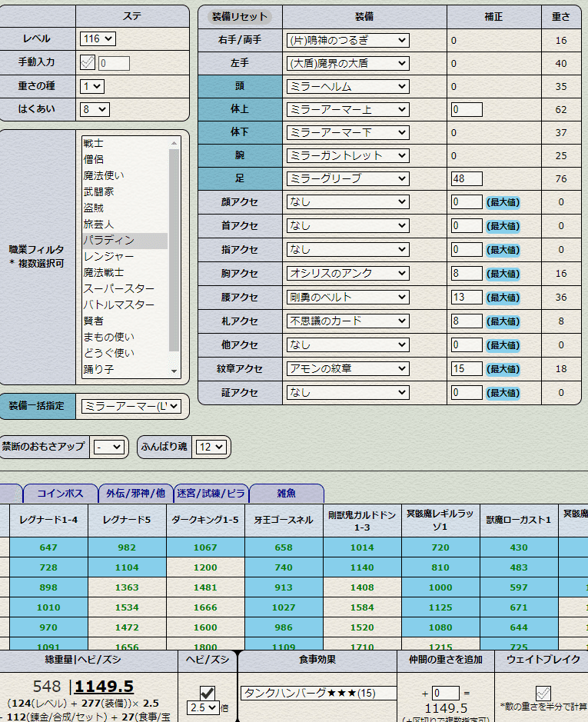588x722 pixels.
Task: Select 魔法使い in job filter
Action: click(x=125, y=175)
